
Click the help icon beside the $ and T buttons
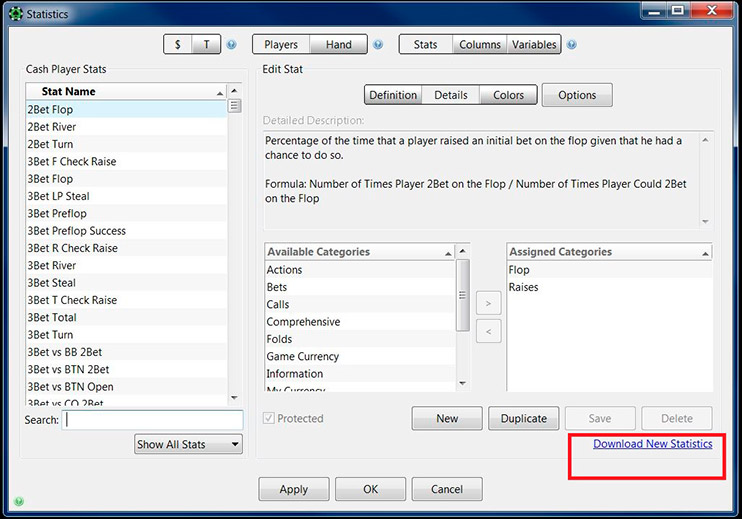point(232,45)
